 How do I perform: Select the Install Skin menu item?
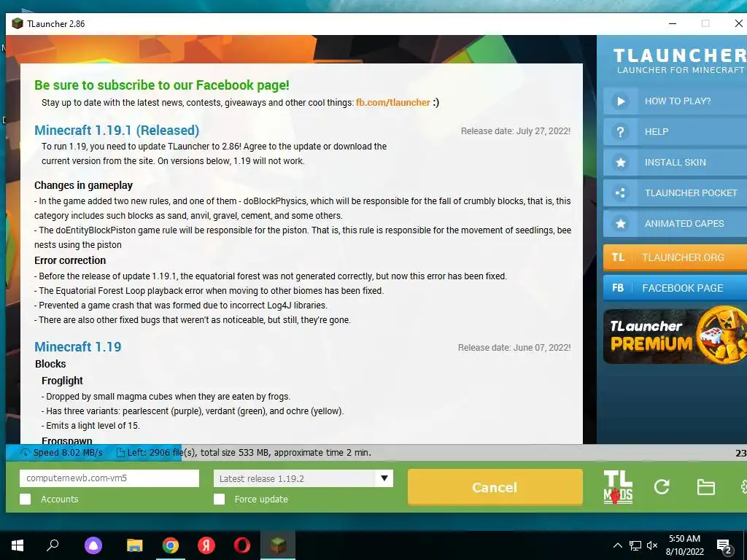(x=675, y=163)
